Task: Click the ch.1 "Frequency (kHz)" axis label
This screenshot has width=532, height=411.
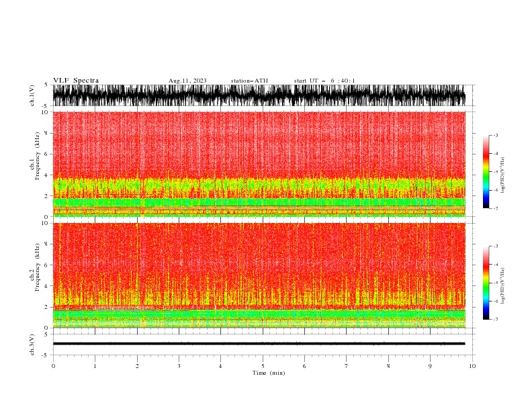Action: click(38, 156)
